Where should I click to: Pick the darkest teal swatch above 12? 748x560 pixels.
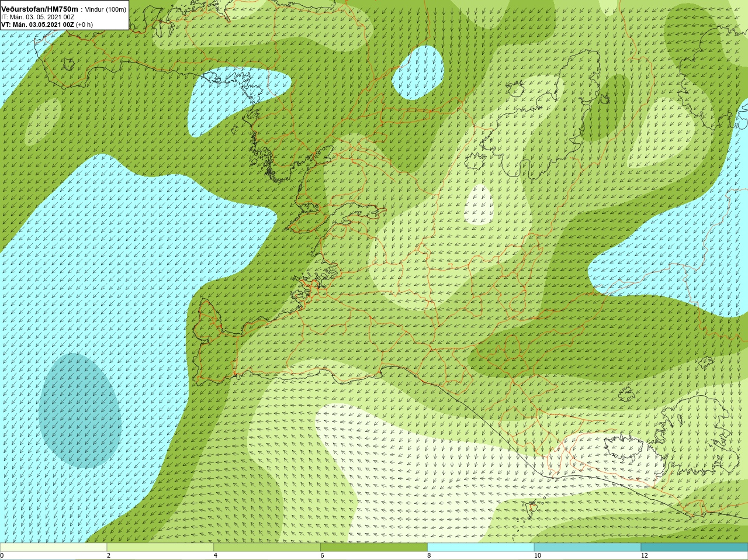point(694,547)
